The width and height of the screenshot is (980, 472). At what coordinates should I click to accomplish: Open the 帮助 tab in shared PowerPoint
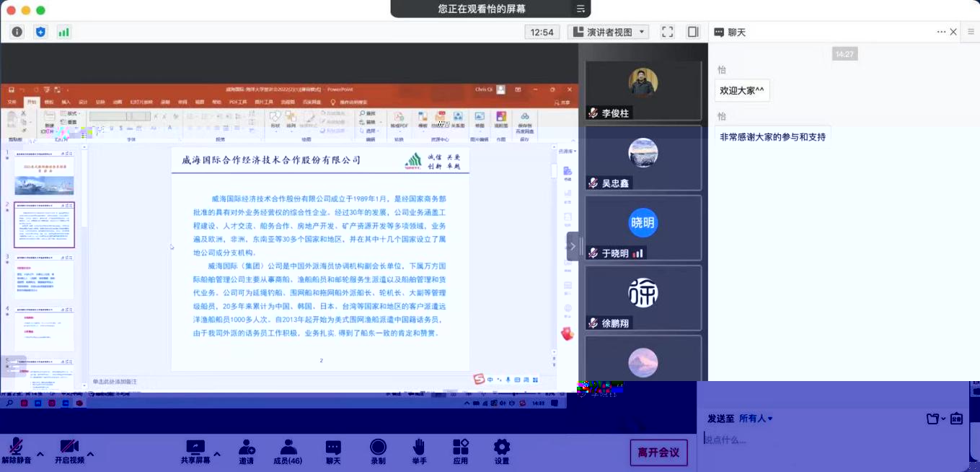click(x=218, y=102)
